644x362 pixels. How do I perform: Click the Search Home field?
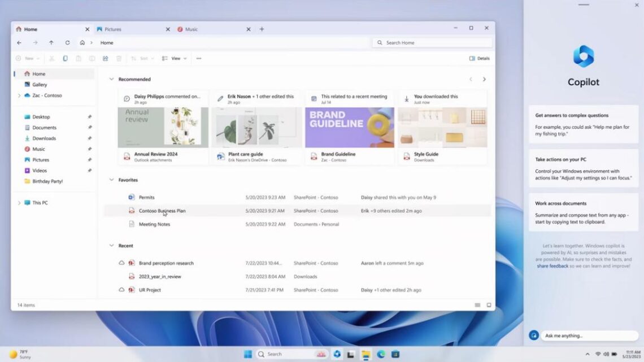(x=432, y=43)
